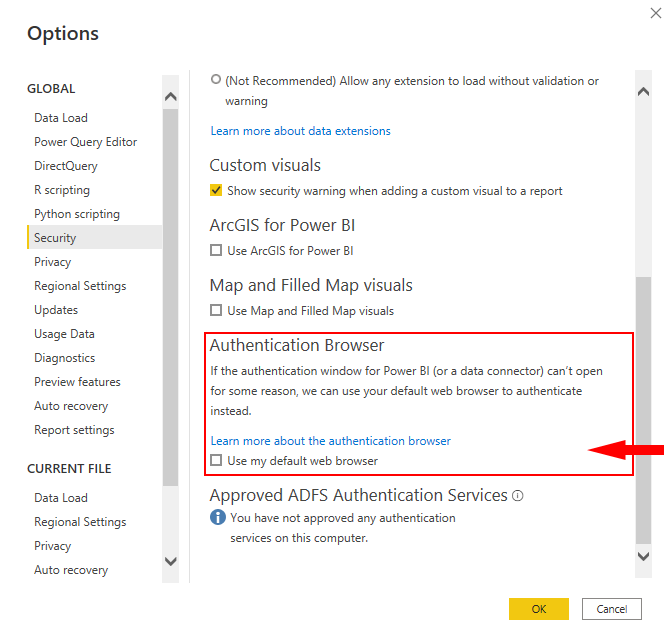Viewport: 672px width, 639px height.
Task: Click the 'Approved ADFS Authentication Services' heading
Action: pyautogui.click(x=358, y=495)
